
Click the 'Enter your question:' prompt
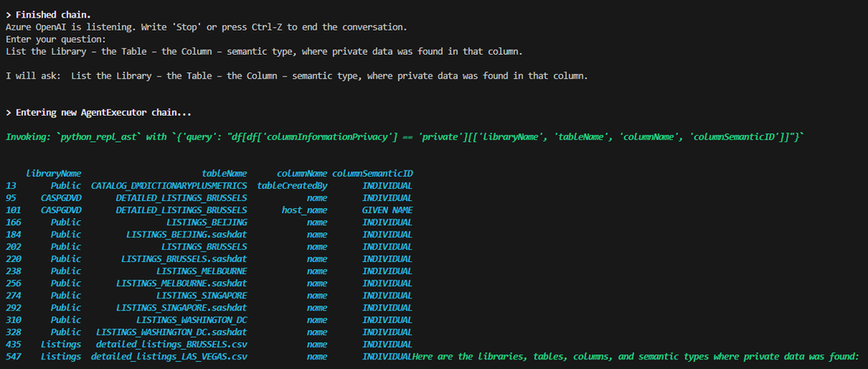pyautogui.click(x=56, y=40)
